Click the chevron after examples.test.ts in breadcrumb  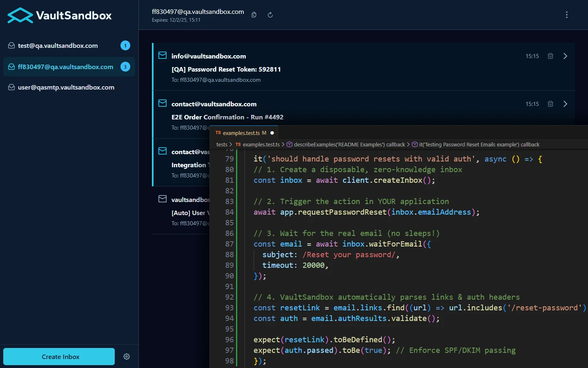pos(283,144)
